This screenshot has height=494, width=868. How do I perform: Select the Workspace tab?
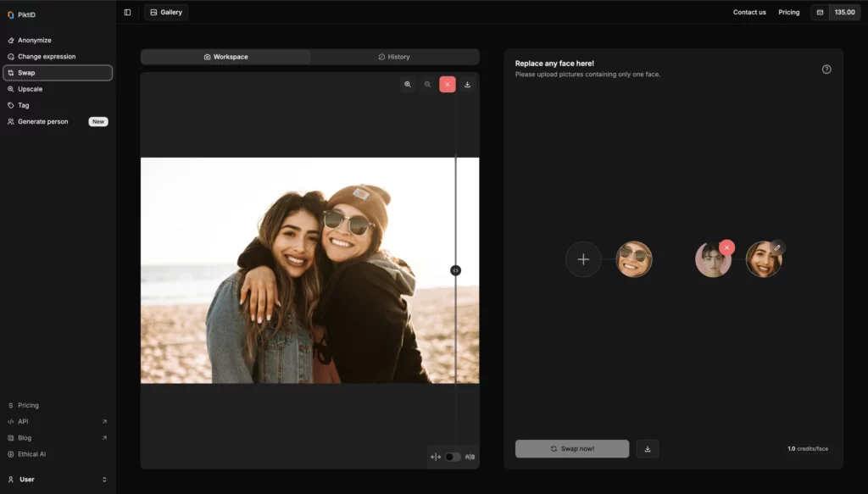tap(225, 57)
